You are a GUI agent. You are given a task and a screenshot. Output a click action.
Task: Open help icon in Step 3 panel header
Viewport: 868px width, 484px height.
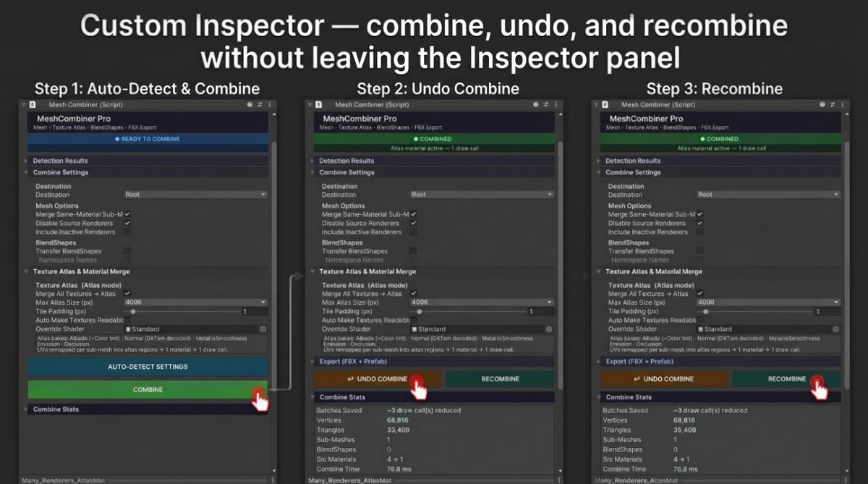[x=822, y=105]
